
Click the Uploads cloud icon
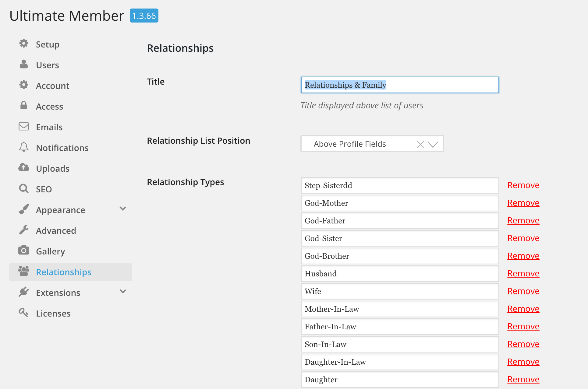tap(24, 167)
